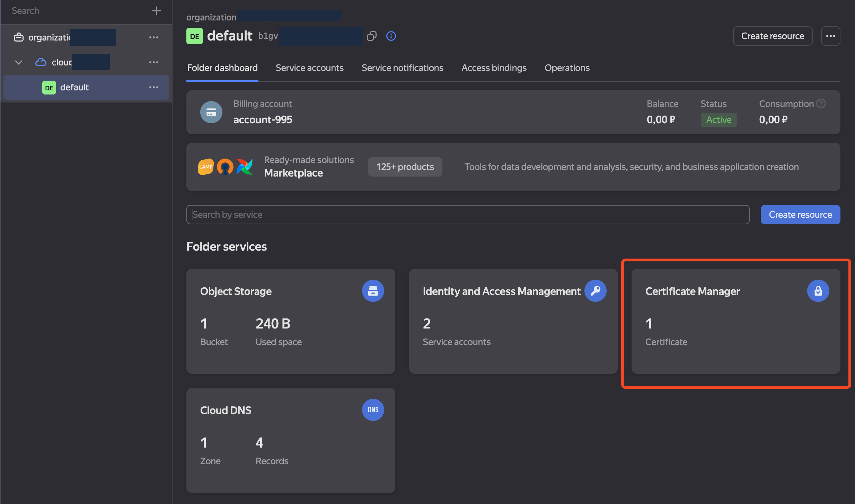This screenshot has width=855, height=504.
Task: Click the Cloud DNS icon
Action: coord(372,410)
